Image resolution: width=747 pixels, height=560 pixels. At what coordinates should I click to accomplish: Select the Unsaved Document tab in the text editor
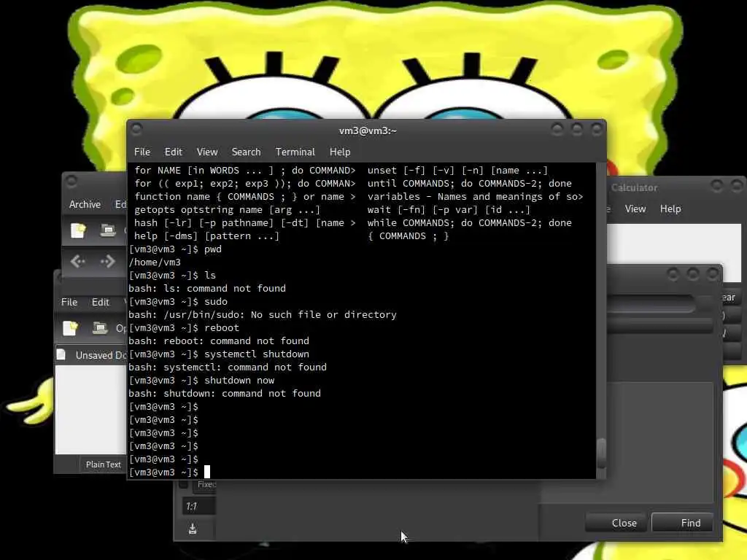point(91,355)
